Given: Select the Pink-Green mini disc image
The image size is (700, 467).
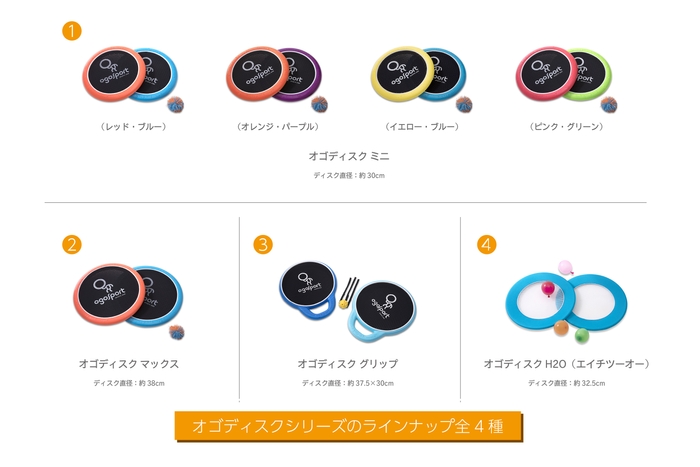Looking at the screenshot, I should [566, 79].
